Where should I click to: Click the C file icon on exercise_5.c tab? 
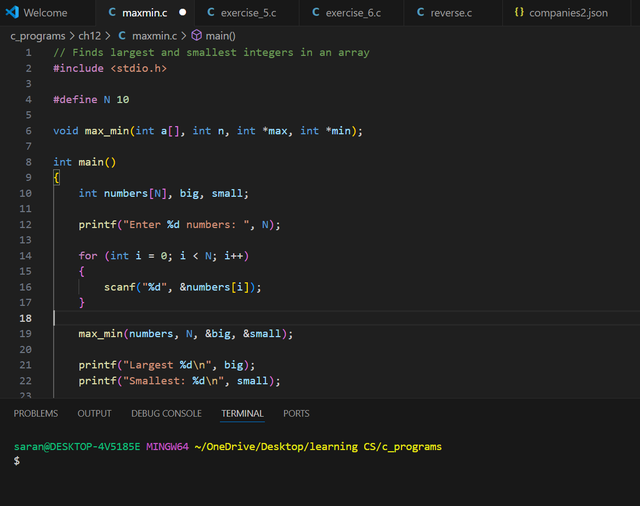click(211, 12)
